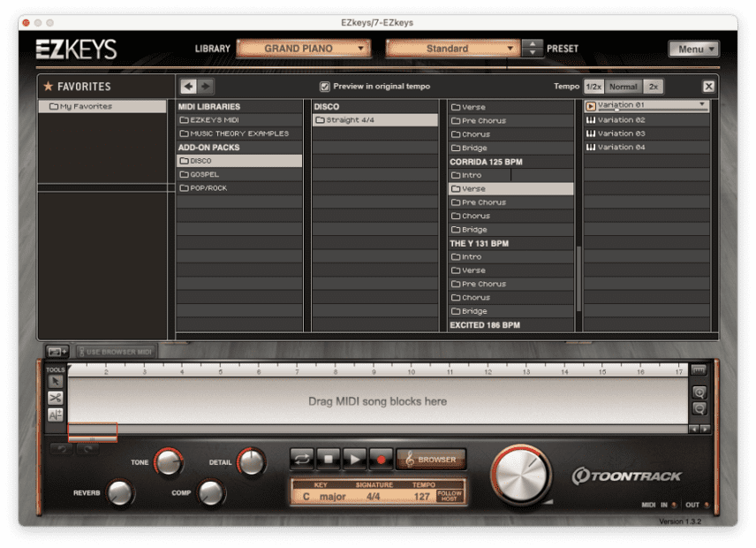Click the red record button
The width and height of the screenshot is (756, 548).
tap(381, 460)
